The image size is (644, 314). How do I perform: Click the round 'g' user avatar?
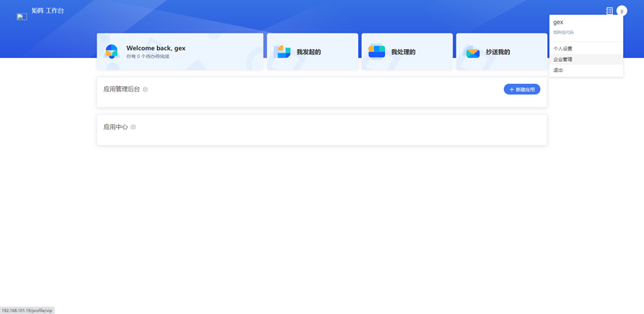pos(622,11)
